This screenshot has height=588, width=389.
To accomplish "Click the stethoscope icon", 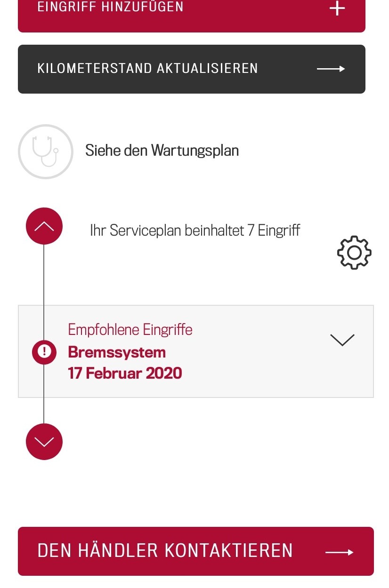I will click(x=46, y=151).
